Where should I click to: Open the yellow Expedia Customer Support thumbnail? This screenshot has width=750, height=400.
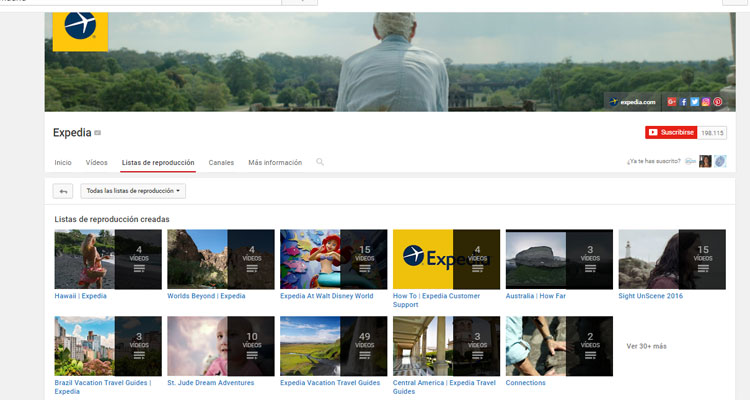click(x=447, y=259)
